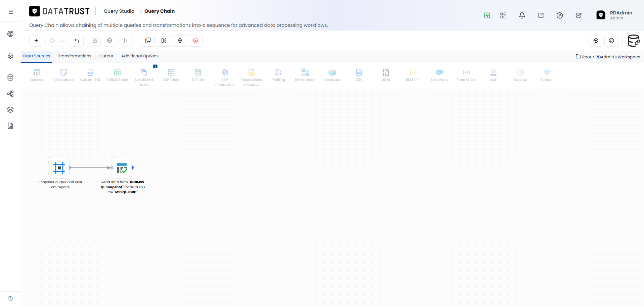The height and width of the screenshot is (306, 644).
Task: Click the align layout toolbar icon
Action: [164, 41]
